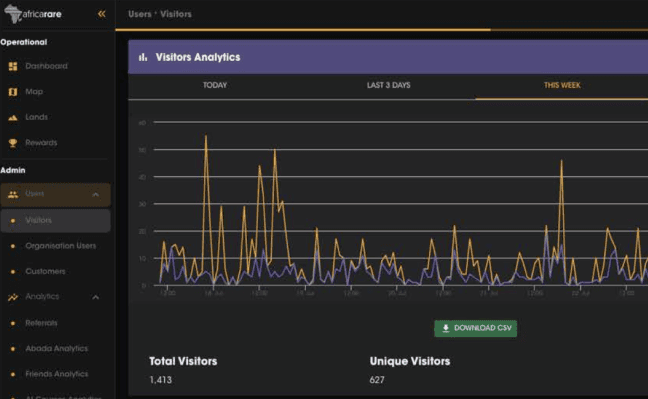This screenshot has height=399, width=648.
Task: Click the Analytics trend-line icon
Action: (13, 297)
